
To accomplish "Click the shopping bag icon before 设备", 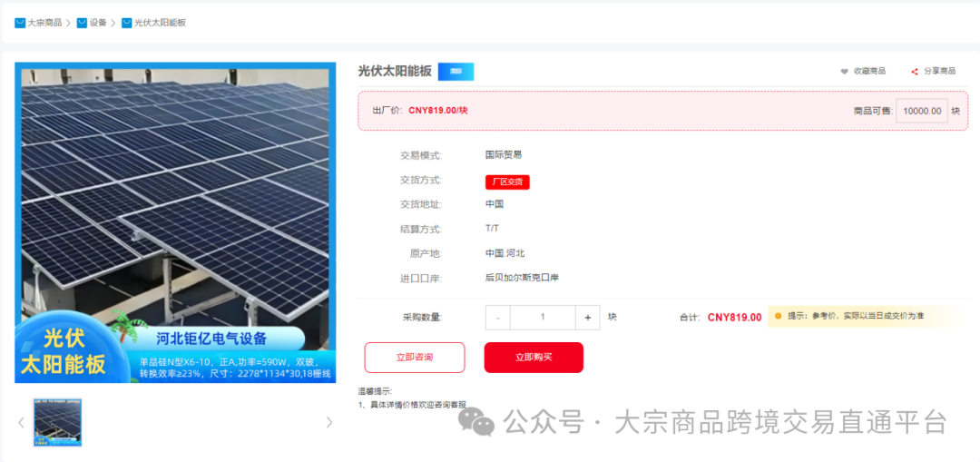I will pyautogui.click(x=82, y=23).
